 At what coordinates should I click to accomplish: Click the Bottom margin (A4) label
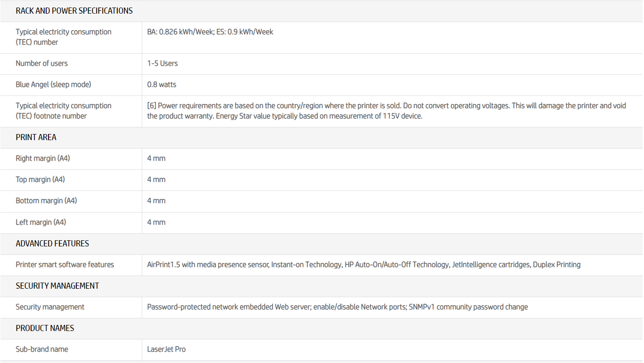[x=46, y=201]
